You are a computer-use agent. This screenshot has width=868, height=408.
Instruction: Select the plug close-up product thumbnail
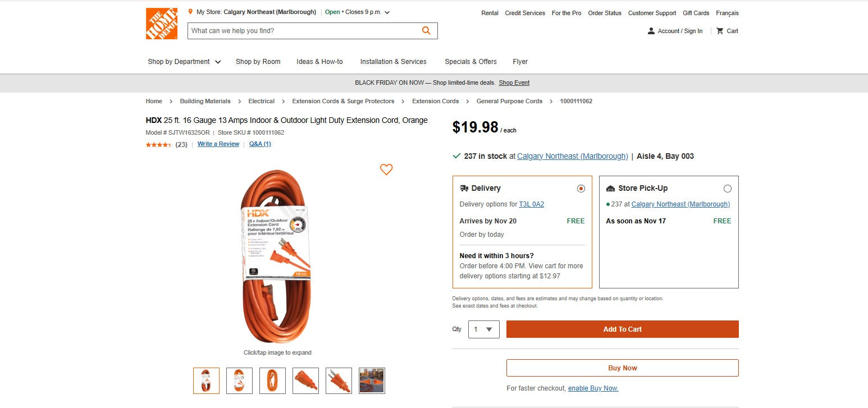[339, 381]
